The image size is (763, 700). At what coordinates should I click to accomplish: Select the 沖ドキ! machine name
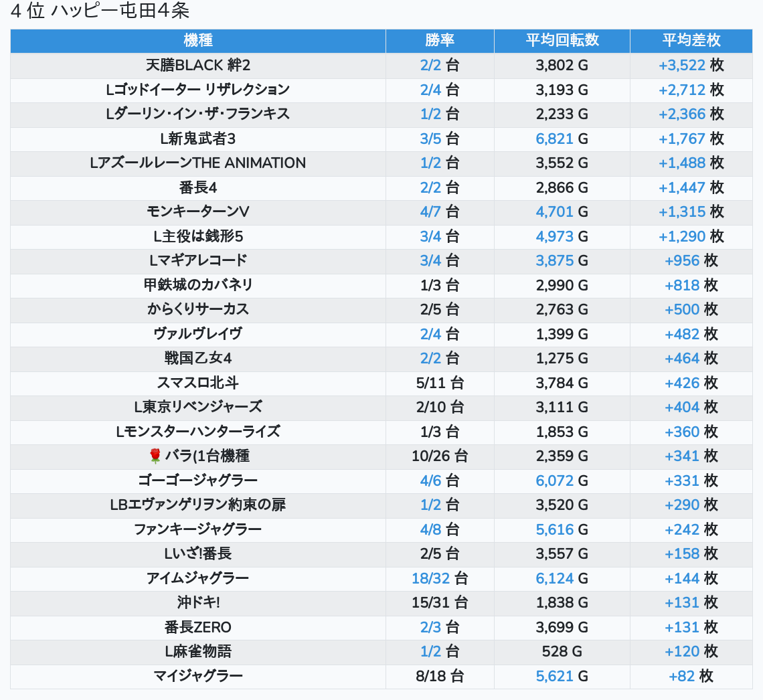tap(197, 603)
